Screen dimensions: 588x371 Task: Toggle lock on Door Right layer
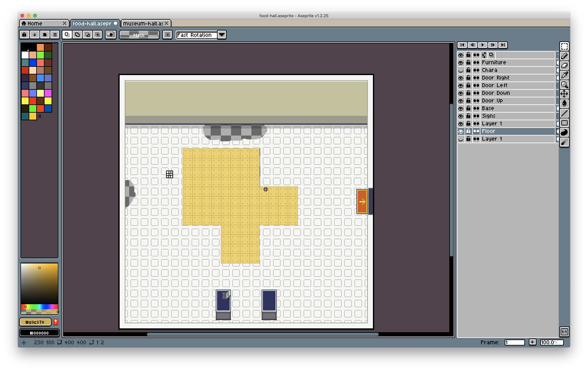[468, 78]
